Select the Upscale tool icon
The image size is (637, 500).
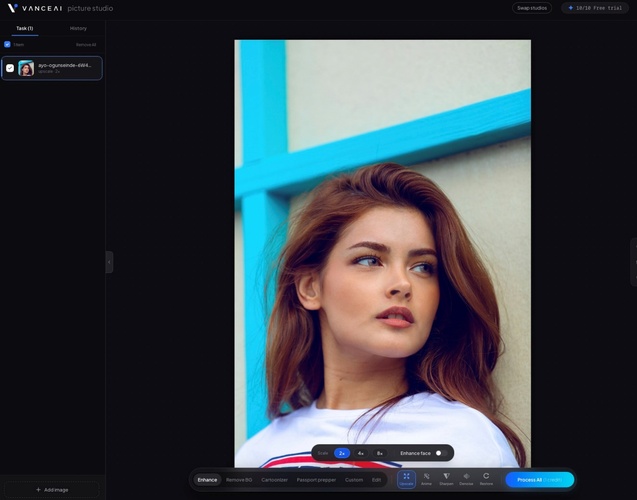pyautogui.click(x=406, y=479)
